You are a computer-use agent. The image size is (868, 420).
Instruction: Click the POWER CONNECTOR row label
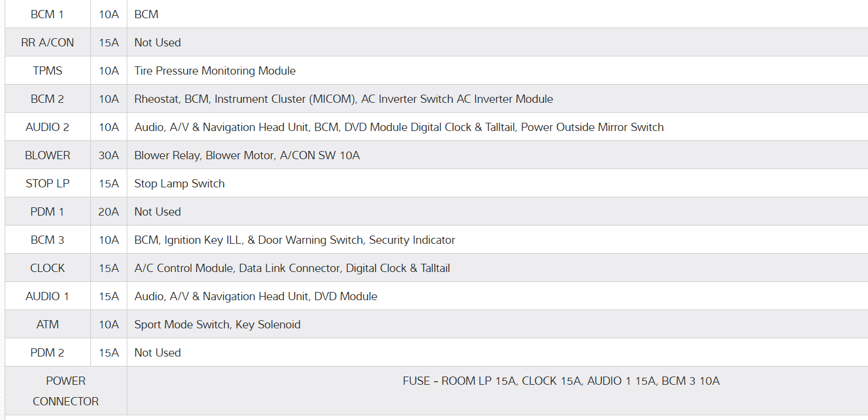coord(66,391)
